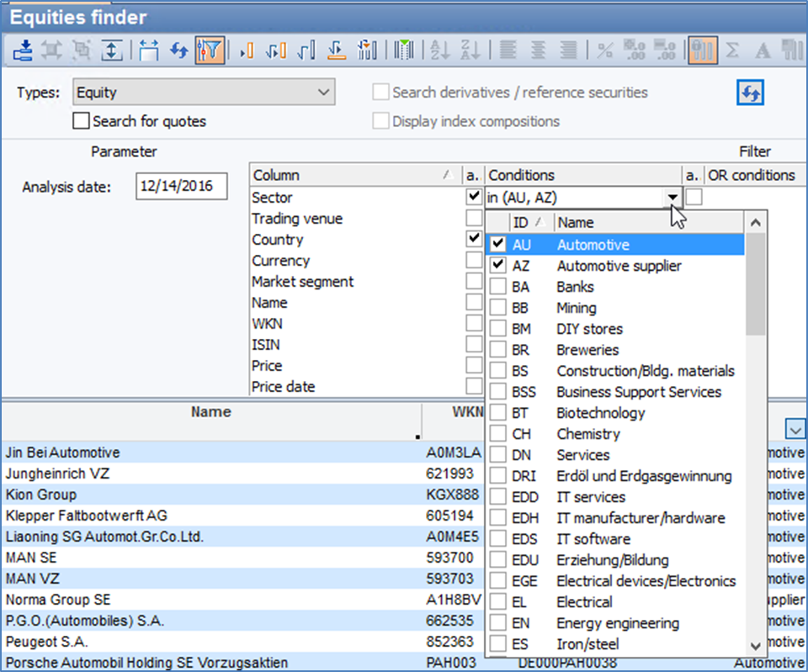Screen dimensions: 808x672
Task: Click the sort ascending A-Z icon
Action: pos(441,50)
